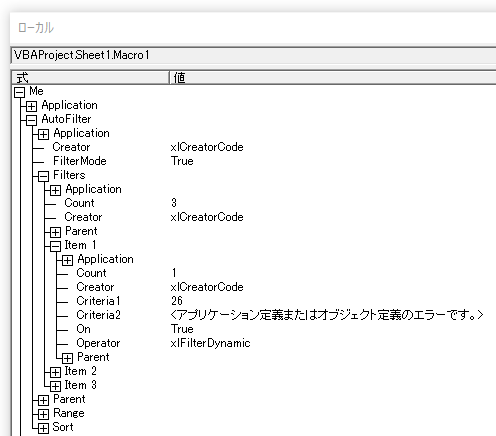Expand Application node under Filters

(55, 190)
